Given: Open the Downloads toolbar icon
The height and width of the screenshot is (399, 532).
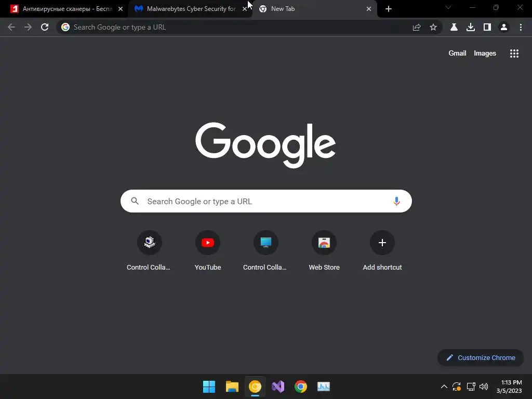Looking at the screenshot, I should point(471,27).
